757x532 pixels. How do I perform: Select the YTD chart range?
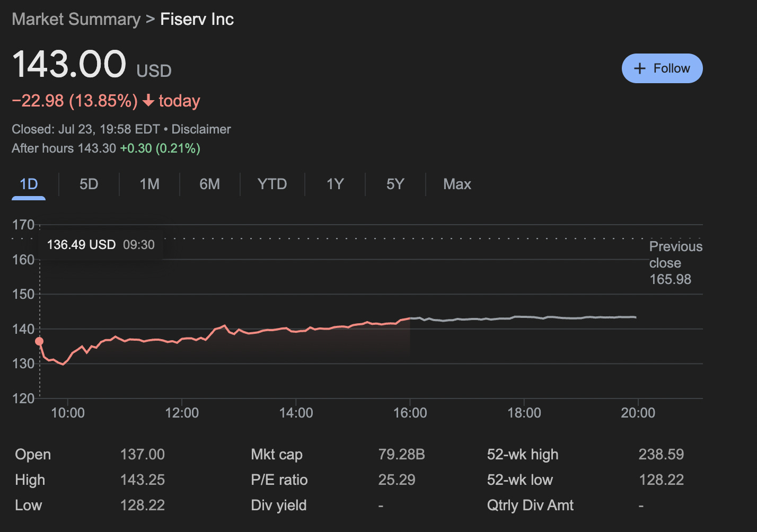[x=272, y=184]
